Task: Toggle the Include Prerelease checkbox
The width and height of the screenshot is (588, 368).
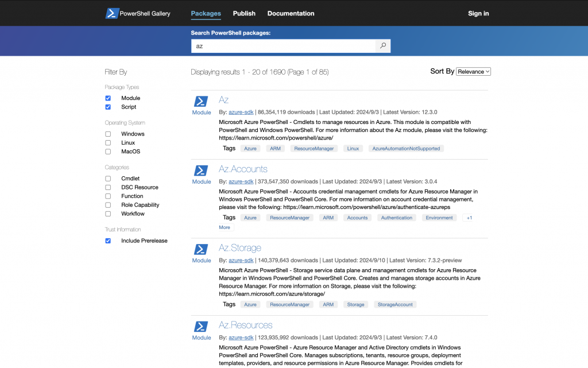Action: click(108, 241)
